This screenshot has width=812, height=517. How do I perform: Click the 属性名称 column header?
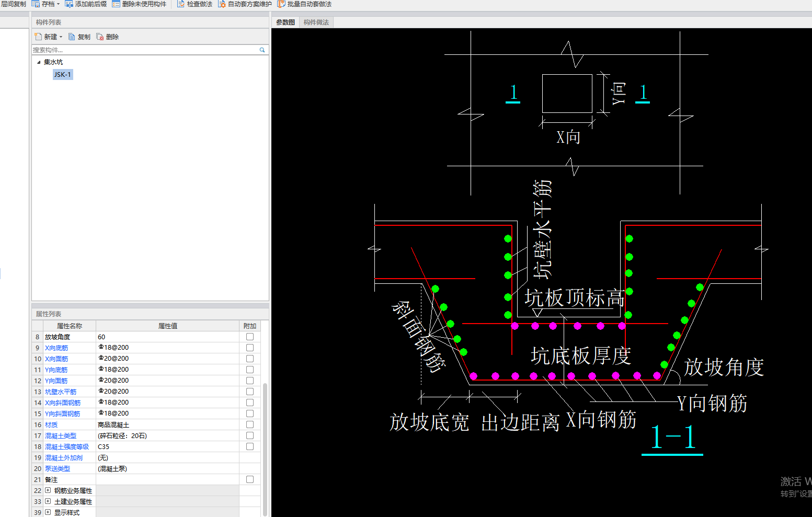(x=70, y=326)
